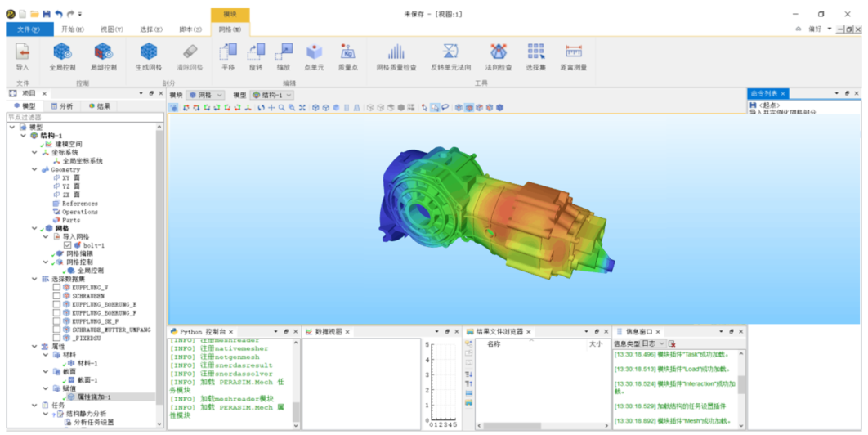Open the 网格质量检查 mesh quality check
Screen dimensions: 868x435
pos(396,56)
